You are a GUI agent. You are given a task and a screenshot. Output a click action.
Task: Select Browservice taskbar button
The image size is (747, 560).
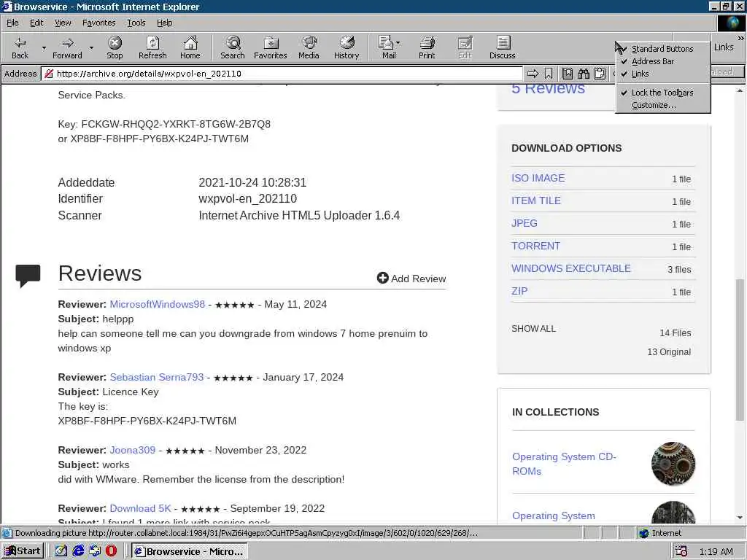[190, 551]
